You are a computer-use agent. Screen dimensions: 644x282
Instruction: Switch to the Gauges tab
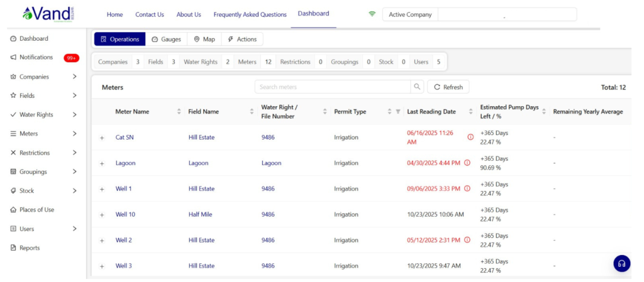166,39
